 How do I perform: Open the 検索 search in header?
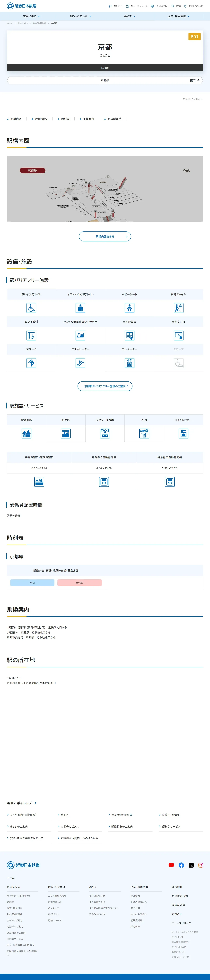(176, 6)
